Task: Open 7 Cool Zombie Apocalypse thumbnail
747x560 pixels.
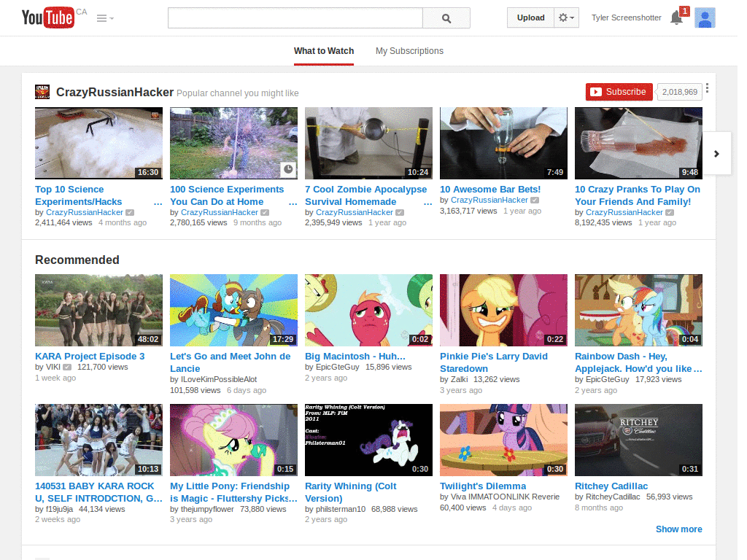Action: (x=368, y=144)
